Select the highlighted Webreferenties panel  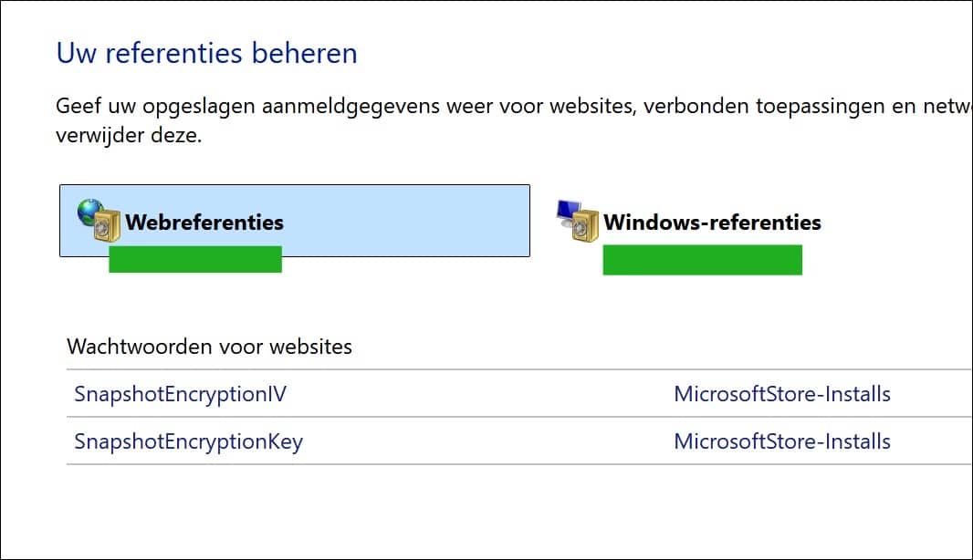coord(294,221)
